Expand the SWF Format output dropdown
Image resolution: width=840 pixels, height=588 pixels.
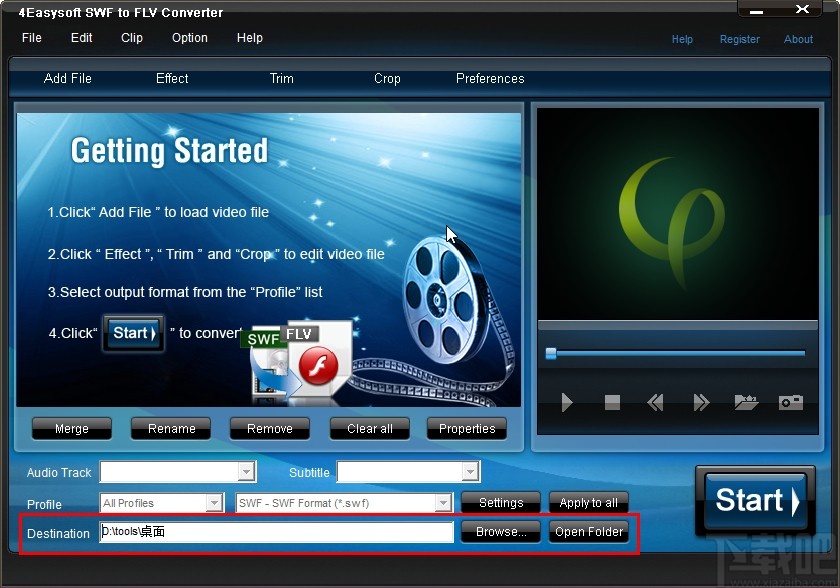coord(443,503)
